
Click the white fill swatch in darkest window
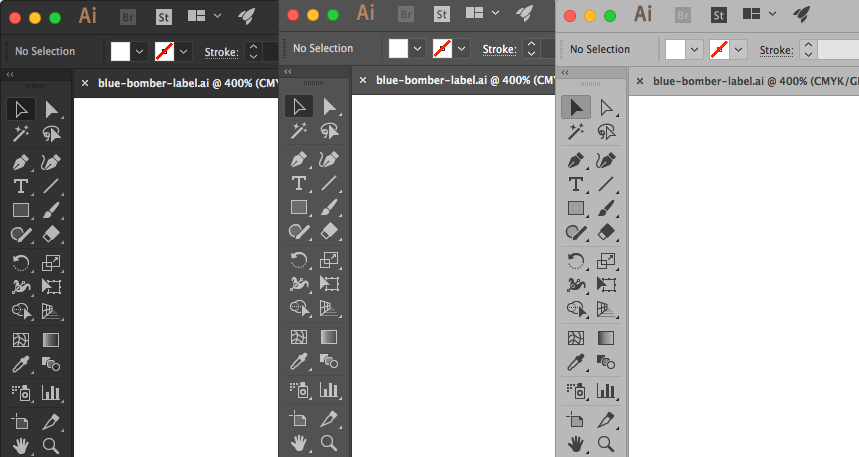click(121, 52)
